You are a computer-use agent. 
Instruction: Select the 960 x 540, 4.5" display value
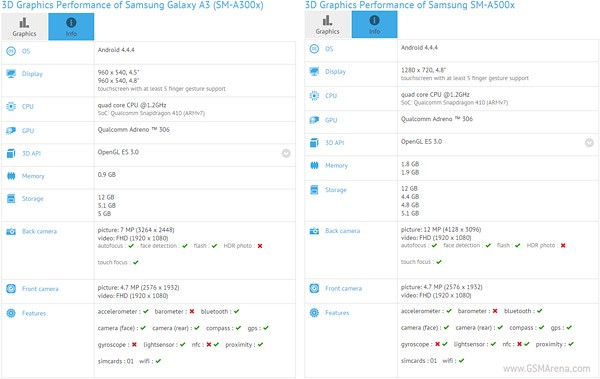118,72
